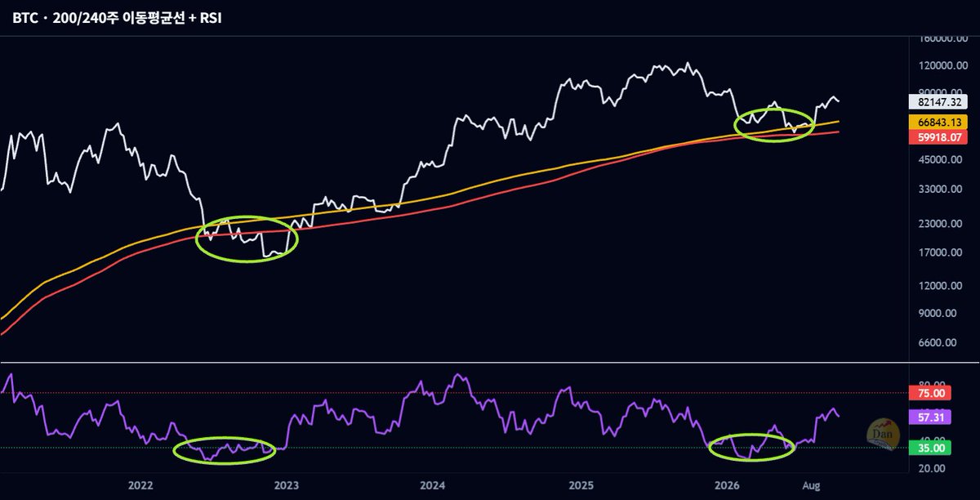Click the 2022 label on the time axis
Image resolution: width=980 pixels, height=500 pixels.
tap(139, 485)
